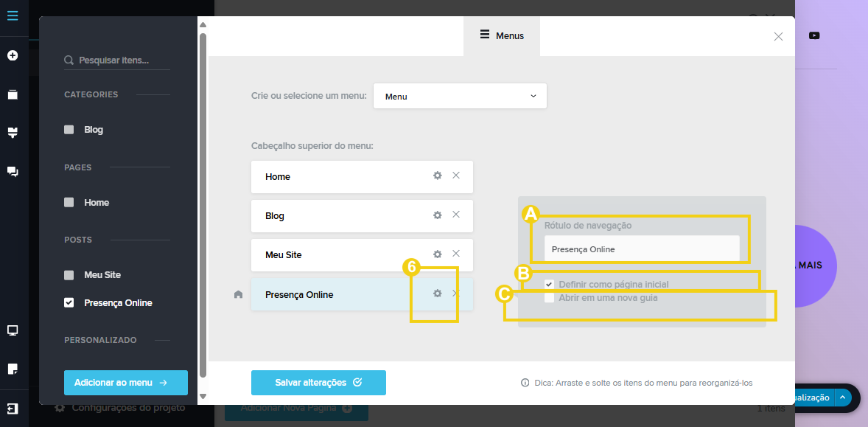Open the Menu selection dropdown
The width and height of the screenshot is (868, 427).
460,96
